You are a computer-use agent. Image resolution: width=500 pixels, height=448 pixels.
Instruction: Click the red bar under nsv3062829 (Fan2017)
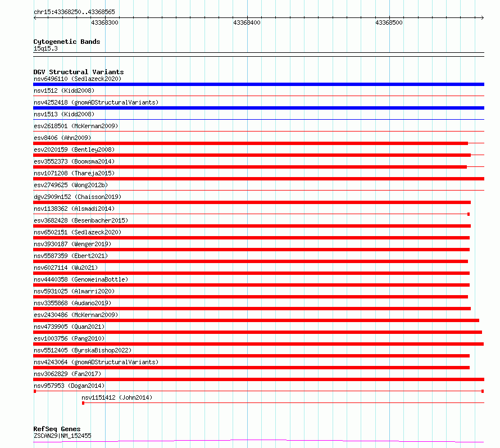coord(258,379)
